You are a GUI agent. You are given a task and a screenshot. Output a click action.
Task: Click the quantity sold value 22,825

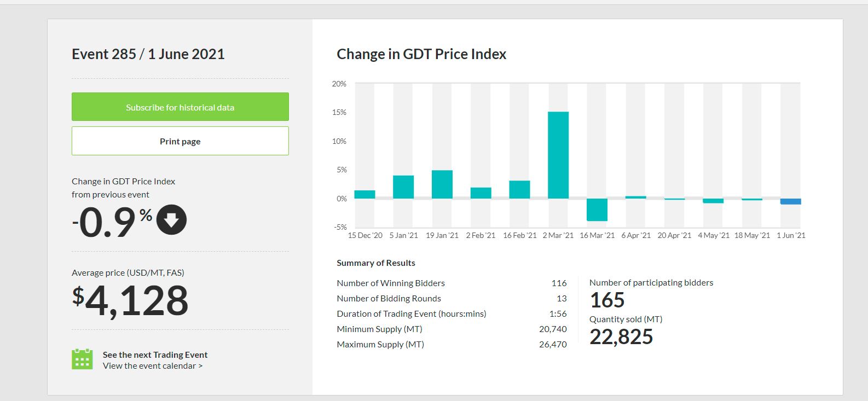pyautogui.click(x=621, y=337)
